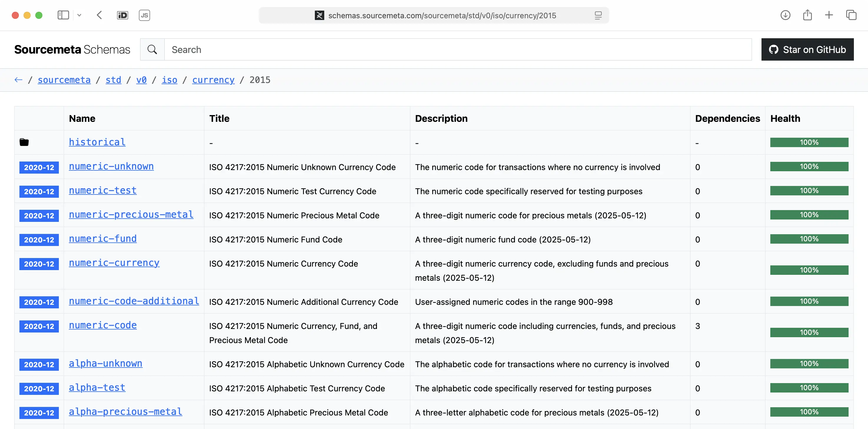Screen dimensions: 868x429
Task: Open the sidebar options dropdown chevron
Action: (79, 15)
